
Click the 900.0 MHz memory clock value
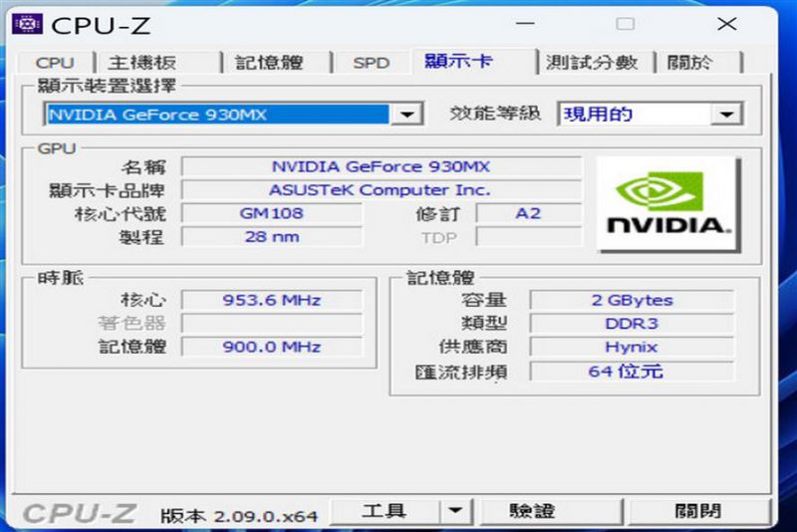(271, 347)
